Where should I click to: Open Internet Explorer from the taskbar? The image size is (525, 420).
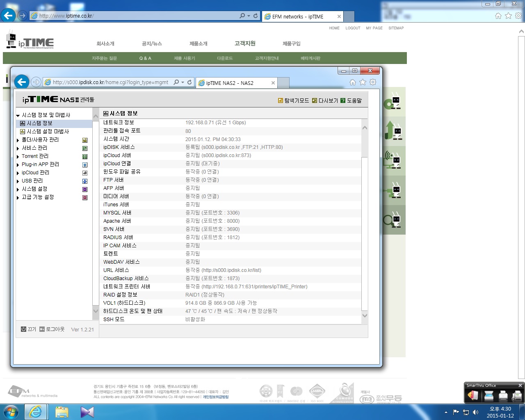[36, 412]
